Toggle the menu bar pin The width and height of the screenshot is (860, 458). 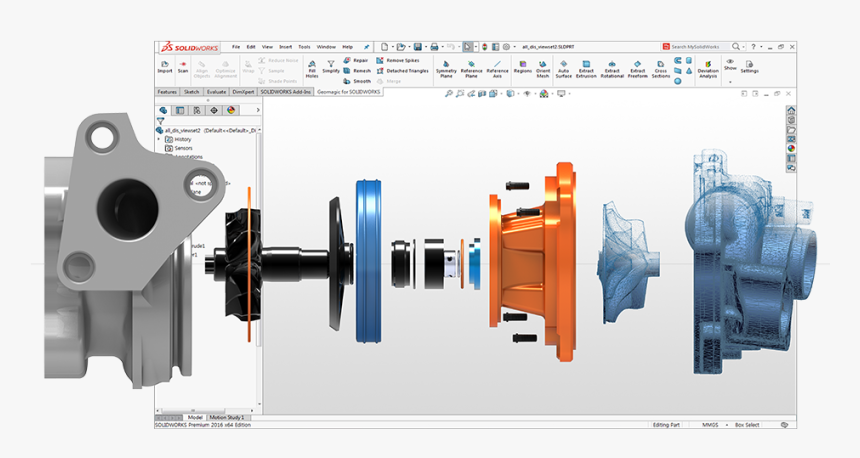tap(366, 47)
